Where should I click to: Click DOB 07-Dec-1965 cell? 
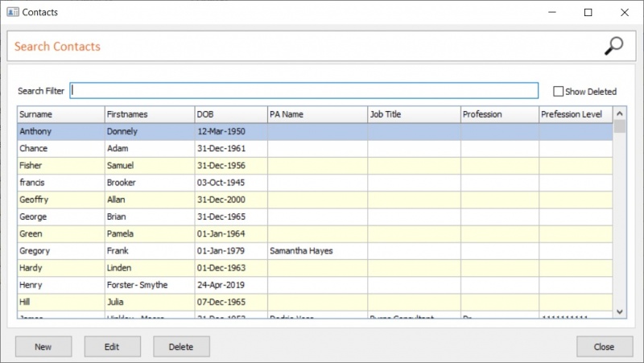tap(231, 302)
